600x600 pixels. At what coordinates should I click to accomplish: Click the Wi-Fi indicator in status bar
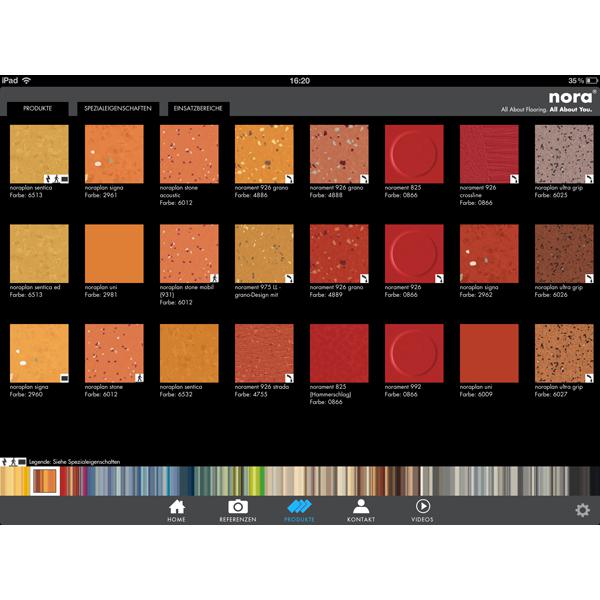pos(26,80)
